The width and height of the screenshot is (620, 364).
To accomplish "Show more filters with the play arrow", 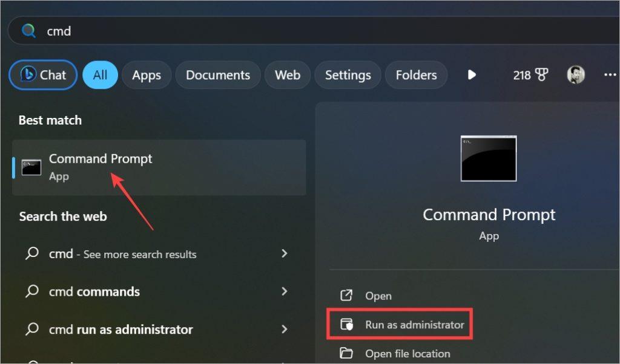I will [471, 74].
